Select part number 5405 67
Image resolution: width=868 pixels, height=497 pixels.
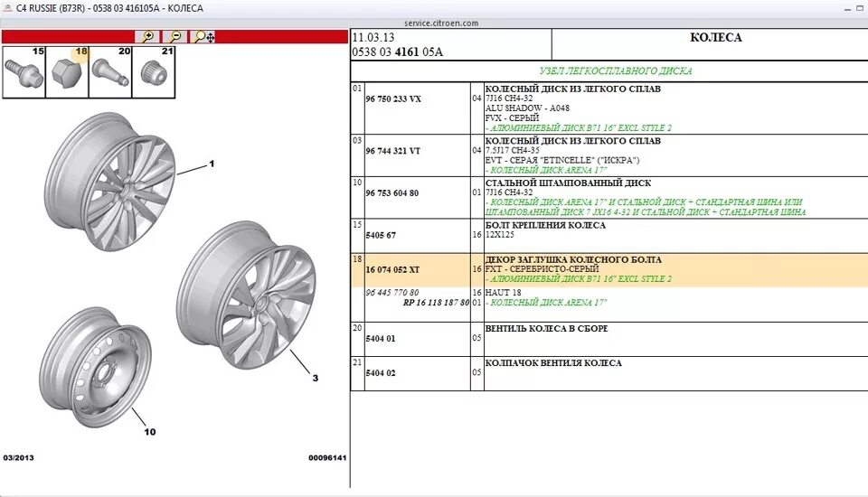click(381, 235)
